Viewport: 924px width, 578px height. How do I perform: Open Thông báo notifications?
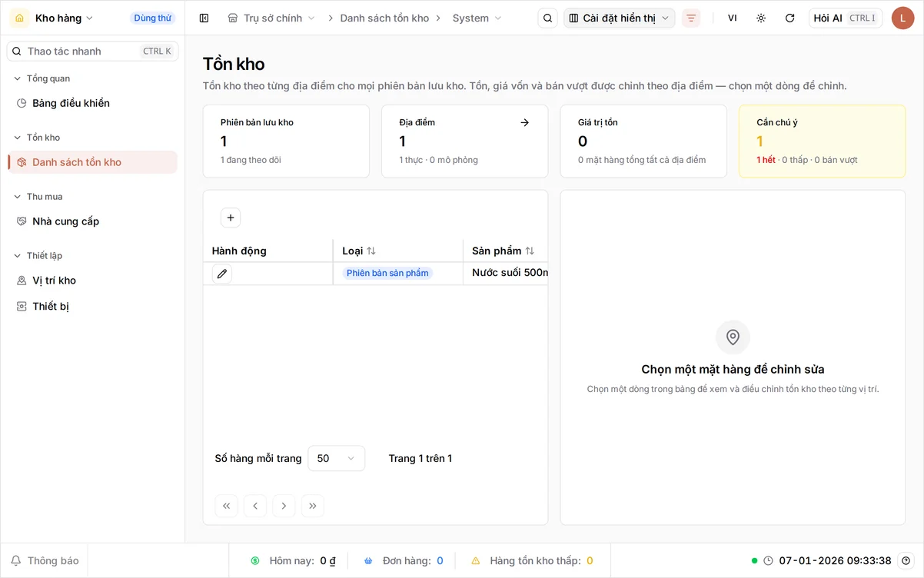(45, 560)
